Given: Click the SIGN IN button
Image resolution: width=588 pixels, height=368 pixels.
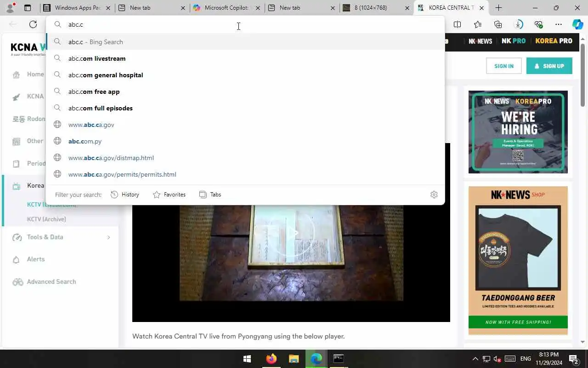Looking at the screenshot, I should (x=504, y=66).
